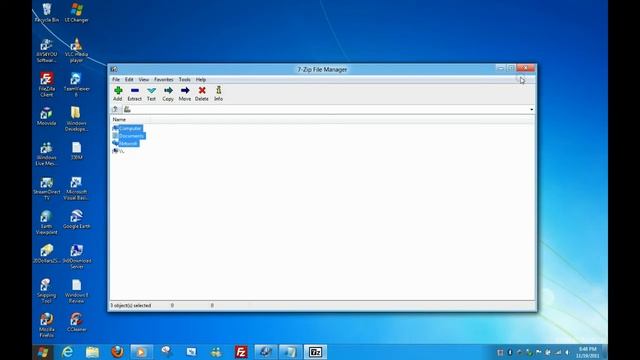Expand the address bar path dropdown
Screen dimensions: 640x360
pyautogui.click(x=531, y=109)
